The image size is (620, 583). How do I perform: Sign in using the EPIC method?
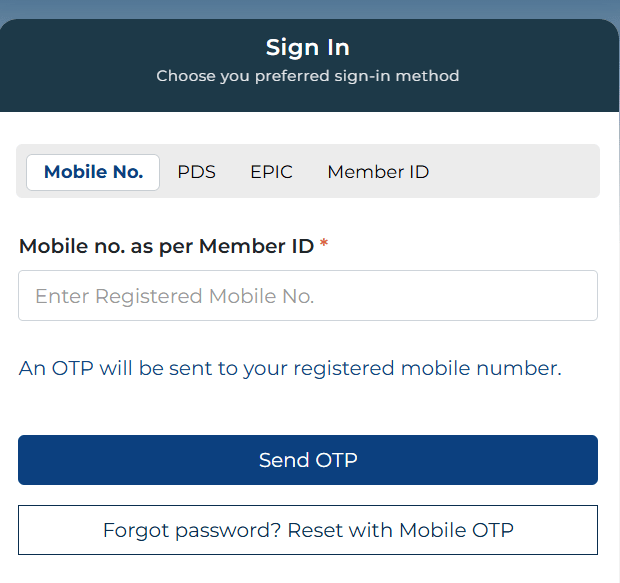pos(271,172)
